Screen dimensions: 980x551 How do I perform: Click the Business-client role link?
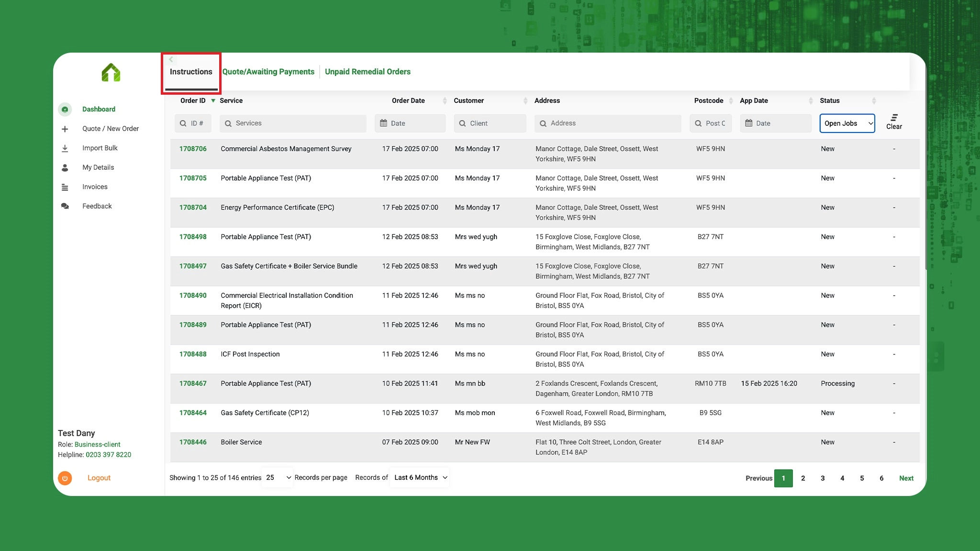[x=98, y=444]
